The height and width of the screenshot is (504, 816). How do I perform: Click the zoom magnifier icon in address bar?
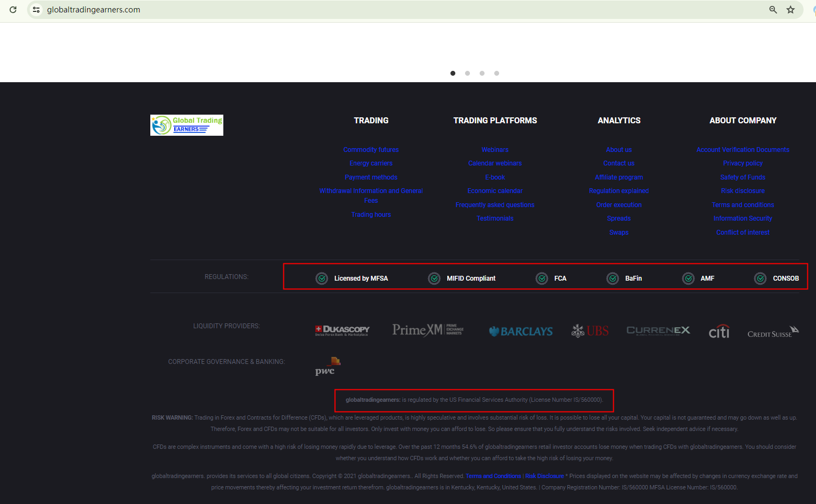click(773, 10)
